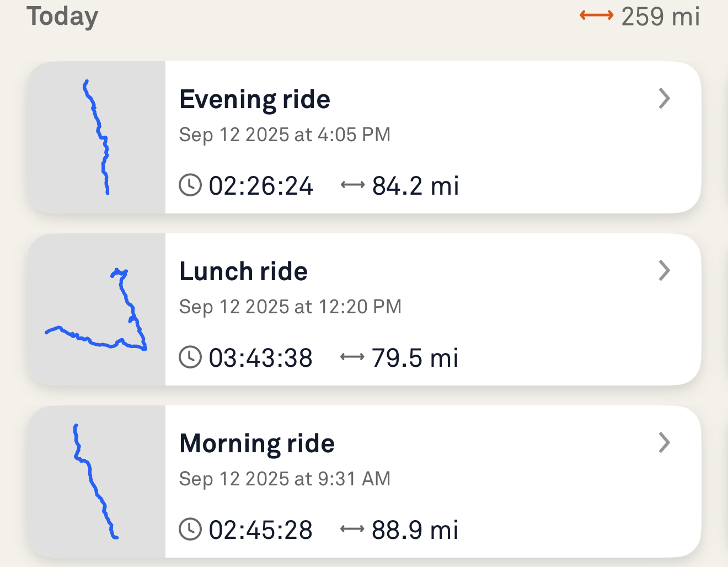
Task: Click the distance arrow icon beside 84.2 mi
Action: tap(353, 185)
